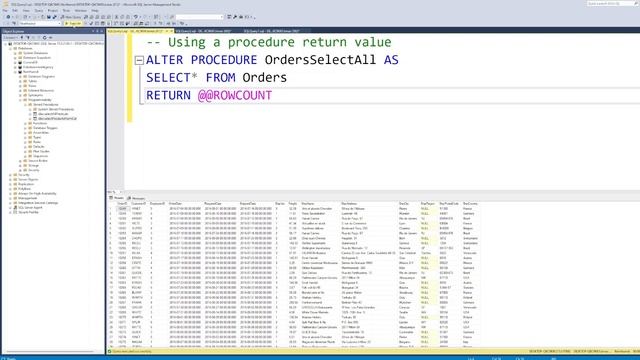Click the Execute query button
Image resolution: width=640 pixels, height=360 pixels.
pos(73,24)
